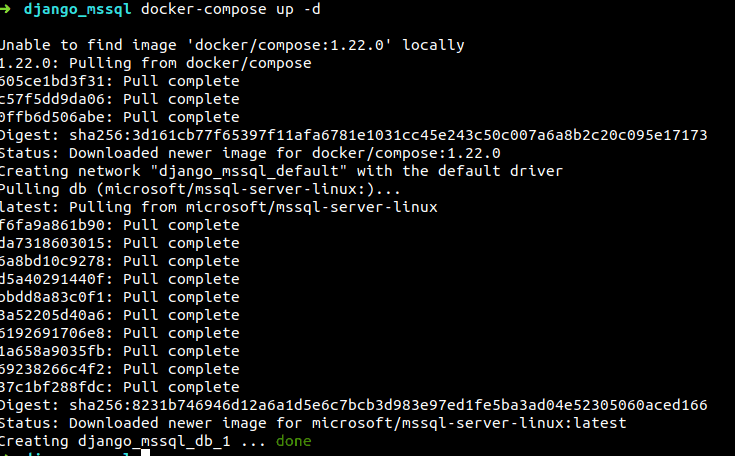Click the 'docker-compose up -d' command text

click(x=231, y=9)
